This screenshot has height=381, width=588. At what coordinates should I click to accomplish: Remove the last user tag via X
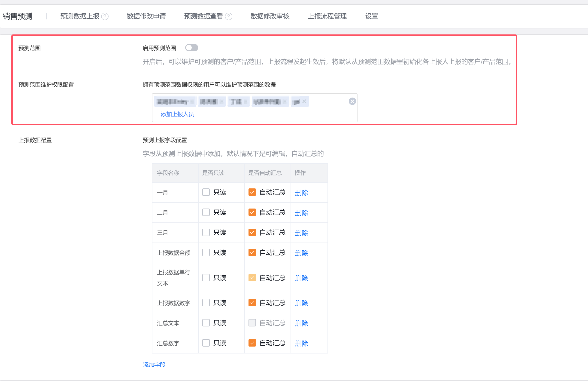304,101
